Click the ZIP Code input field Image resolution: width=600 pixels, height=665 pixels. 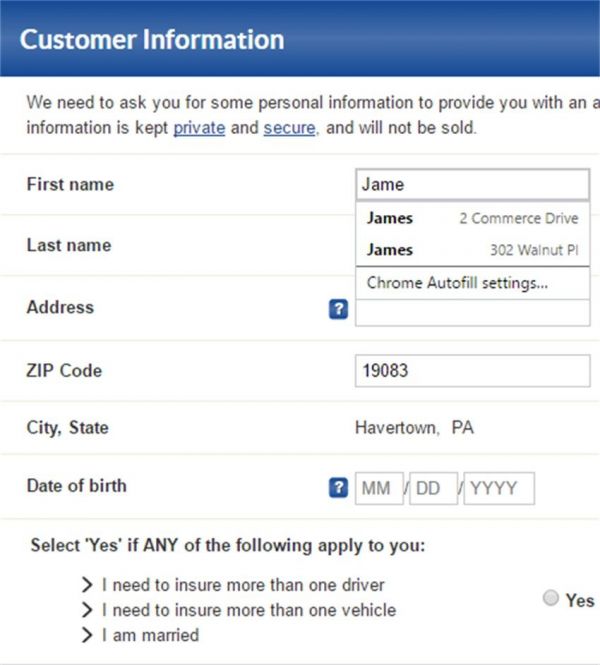tap(472, 371)
